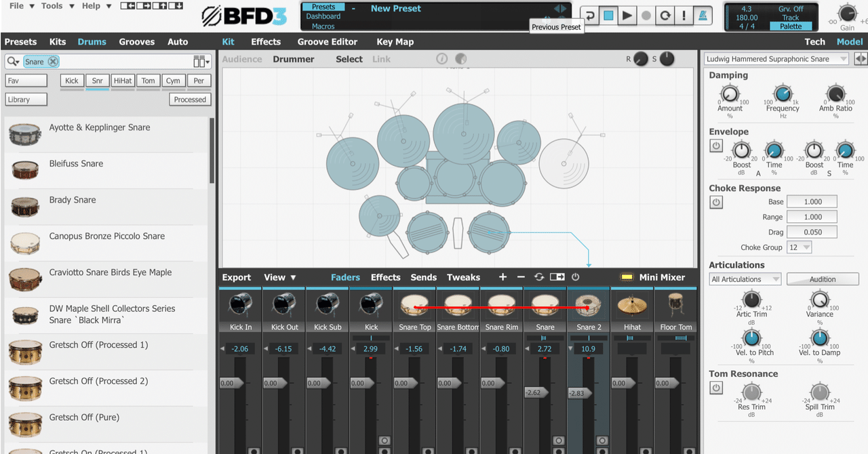The image size is (868, 454).
Task: Select the Floor Tom channel icon
Action: [675, 306]
